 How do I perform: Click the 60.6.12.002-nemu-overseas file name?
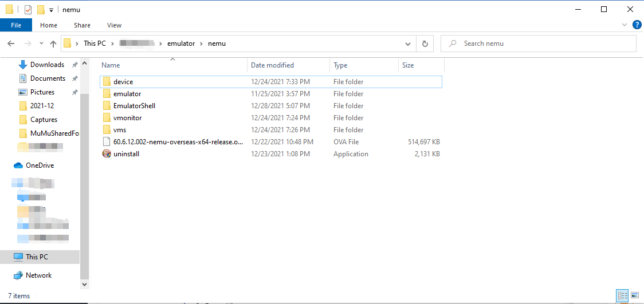[178, 142]
